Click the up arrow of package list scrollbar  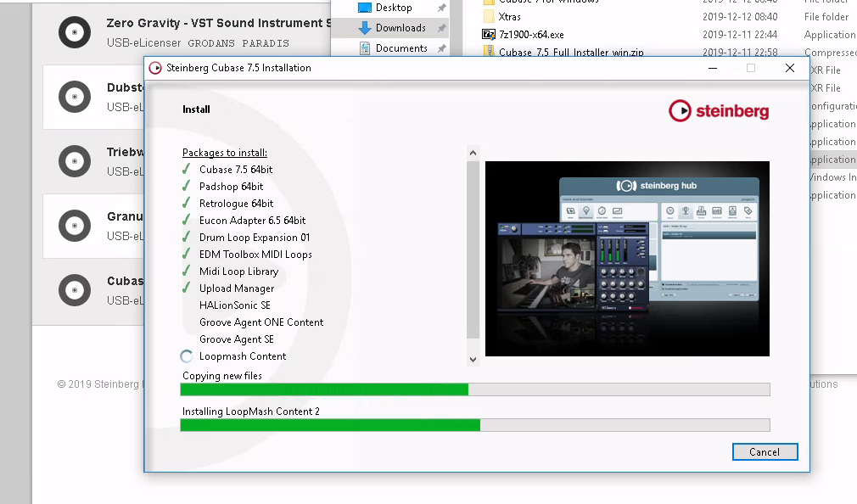[473, 153]
